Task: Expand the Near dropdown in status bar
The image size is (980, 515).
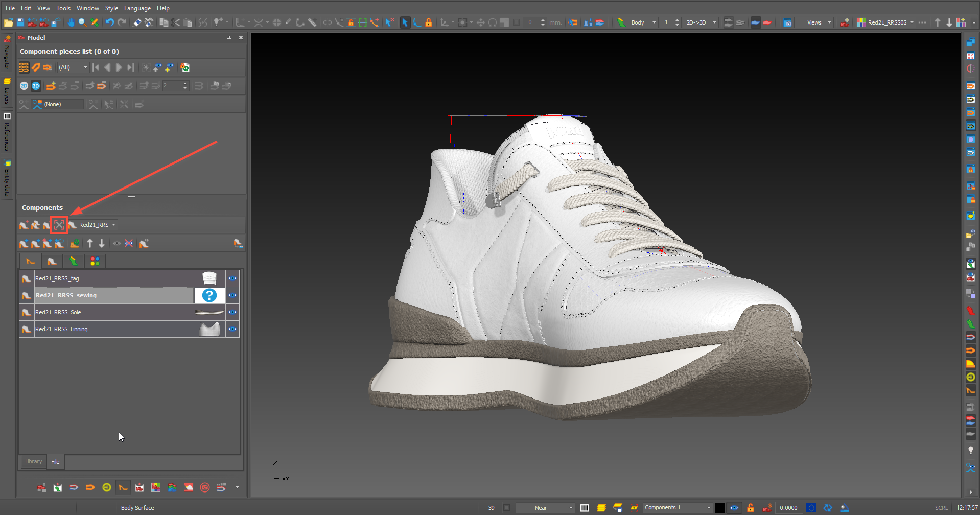Action: 571,508
